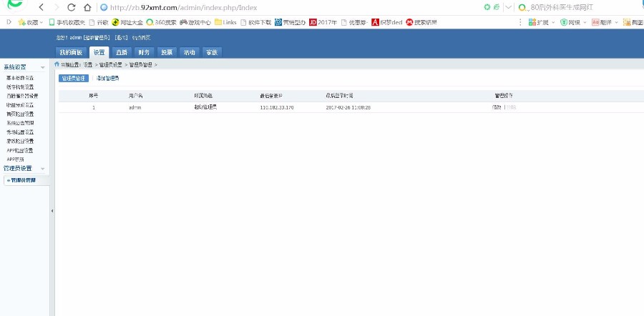Screen dimensions: 644x316
Task: Click the green leaf icon in address bar
Action: [497, 7]
